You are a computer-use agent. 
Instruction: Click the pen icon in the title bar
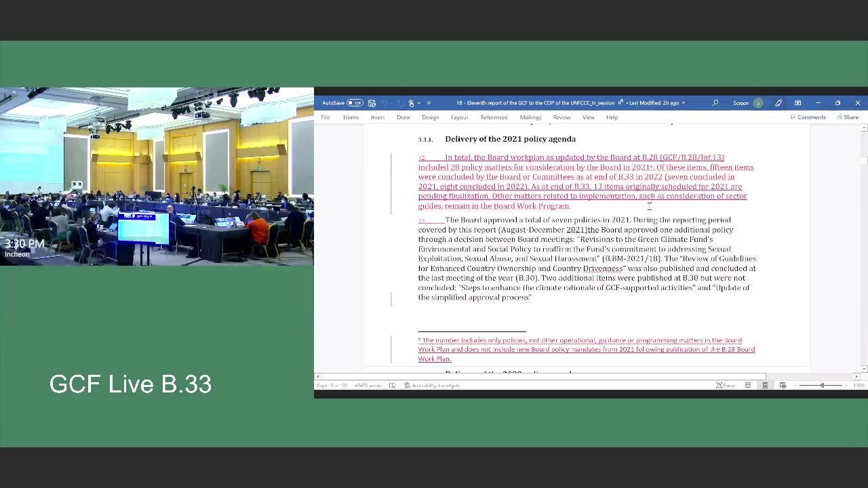778,103
